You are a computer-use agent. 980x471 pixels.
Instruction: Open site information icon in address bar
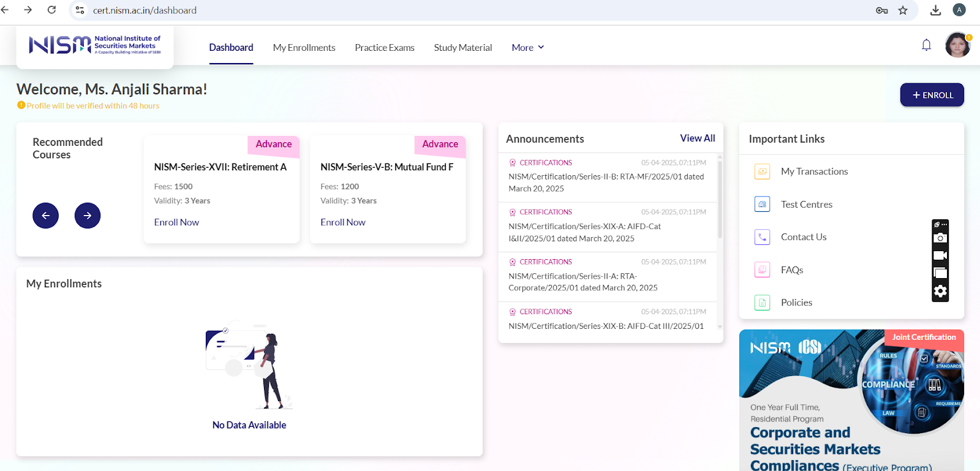[x=80, y=10]
